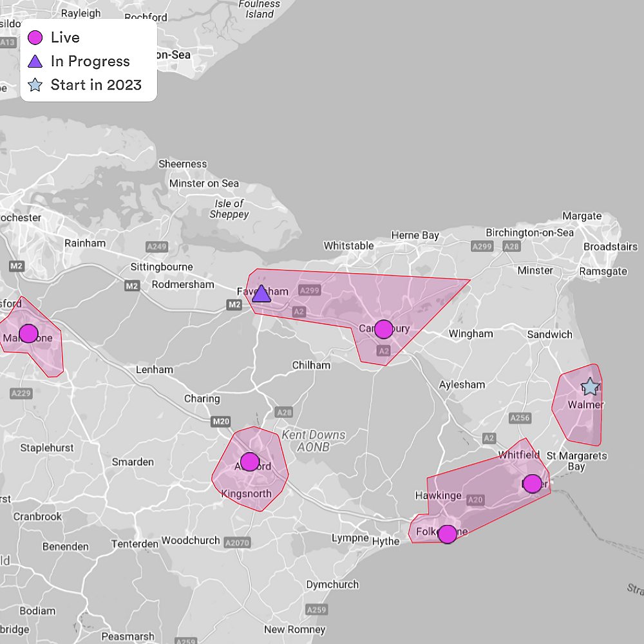Click the New Romney town label
644x644 pixels.
[295, 629]
